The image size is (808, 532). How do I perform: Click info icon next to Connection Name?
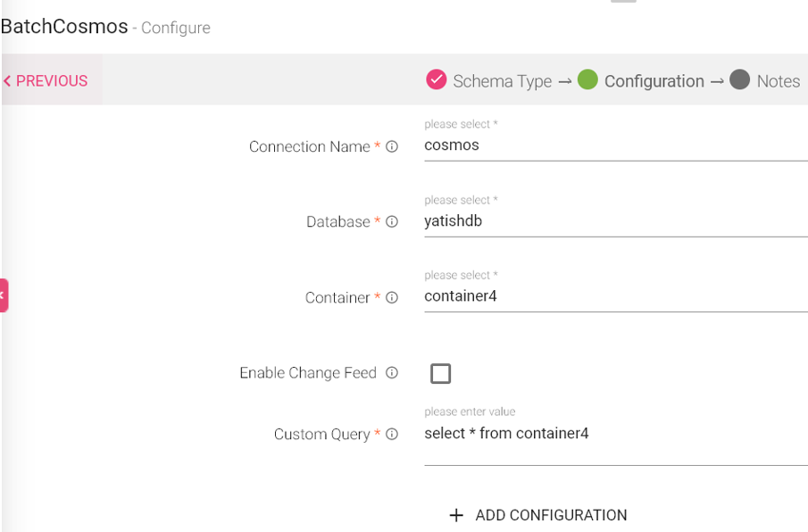pyautogui.click(x=392, y=146)
